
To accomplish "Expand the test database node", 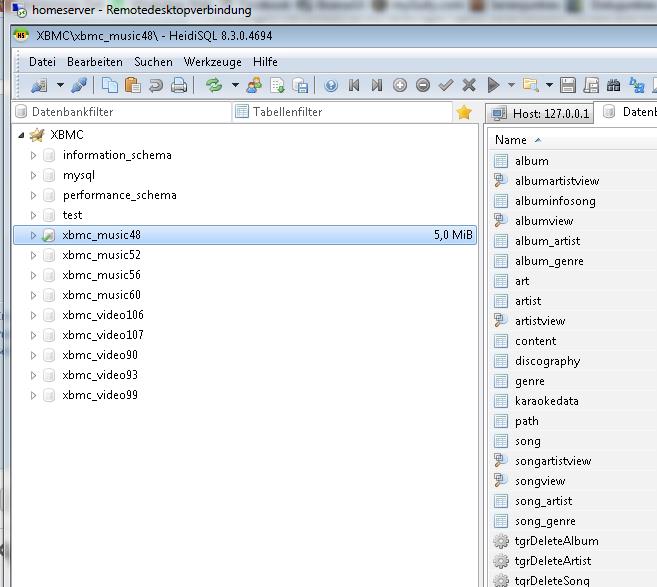I will click(x=33, y=215).
